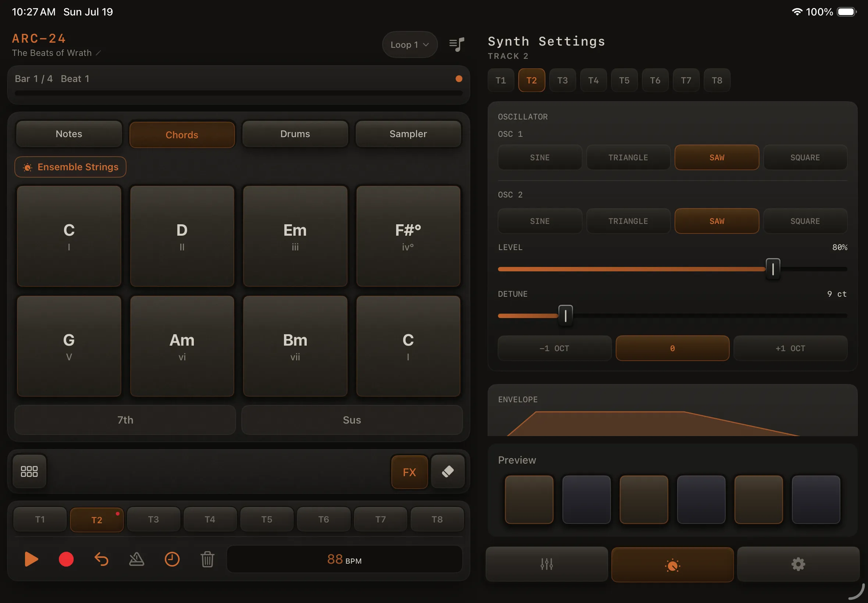This screenshot has height=603, width=868.
Task: Click the orange recording indicator dot
Action: (x=459, y=79)
